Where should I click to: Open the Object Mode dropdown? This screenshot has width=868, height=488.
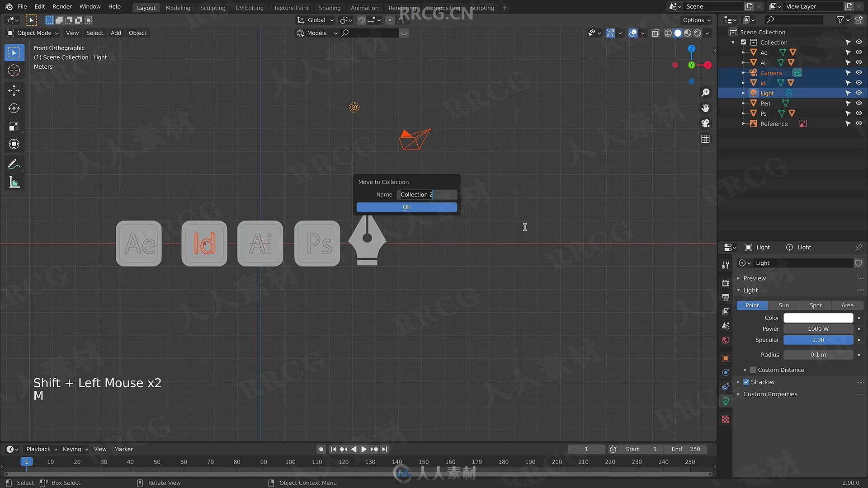click(33, 33)
